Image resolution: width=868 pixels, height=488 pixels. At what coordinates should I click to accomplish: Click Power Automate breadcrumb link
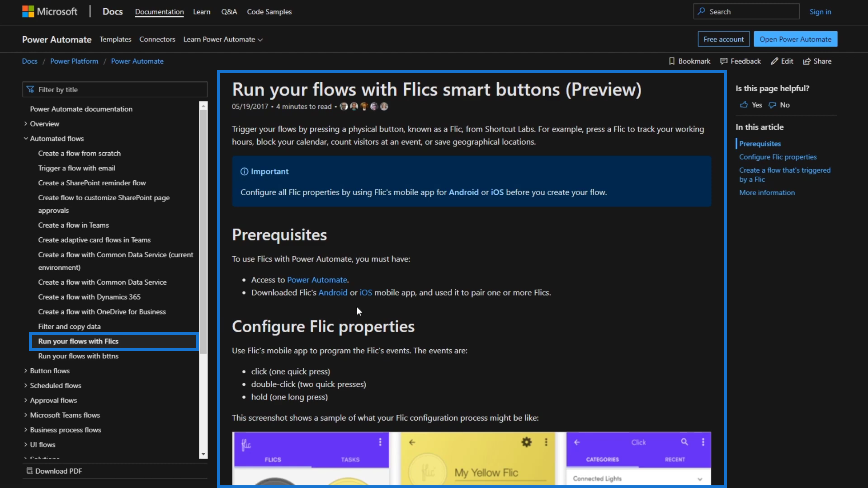point(137,61)
